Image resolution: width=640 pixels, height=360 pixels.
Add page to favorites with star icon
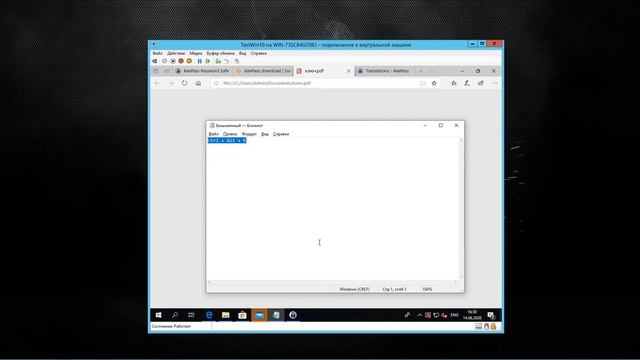[434, 83]
